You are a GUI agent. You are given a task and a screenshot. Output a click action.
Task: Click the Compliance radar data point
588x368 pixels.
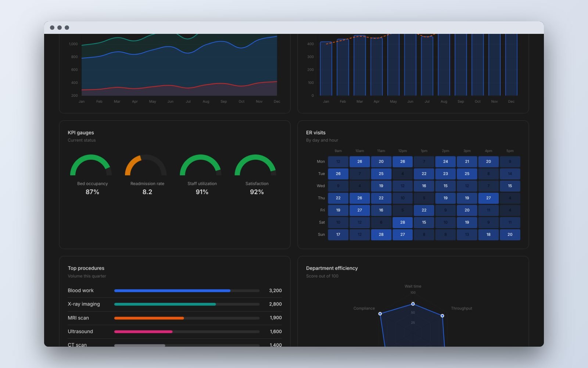pos(380,314)
